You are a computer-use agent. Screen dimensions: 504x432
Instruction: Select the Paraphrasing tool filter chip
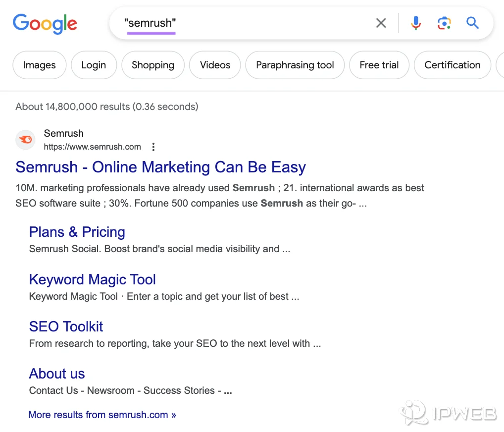pyautogui.click(x=295, y=65)
